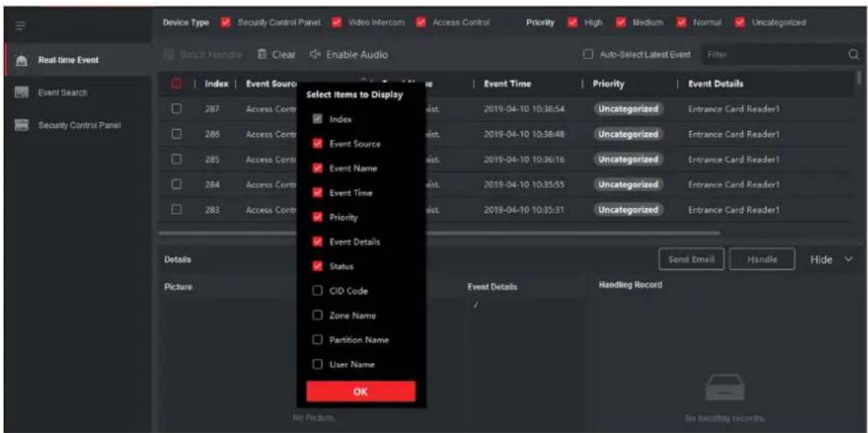Toggle Priority in Select Items to Display
The image size is (868, 433).
[x=318, y=217]
